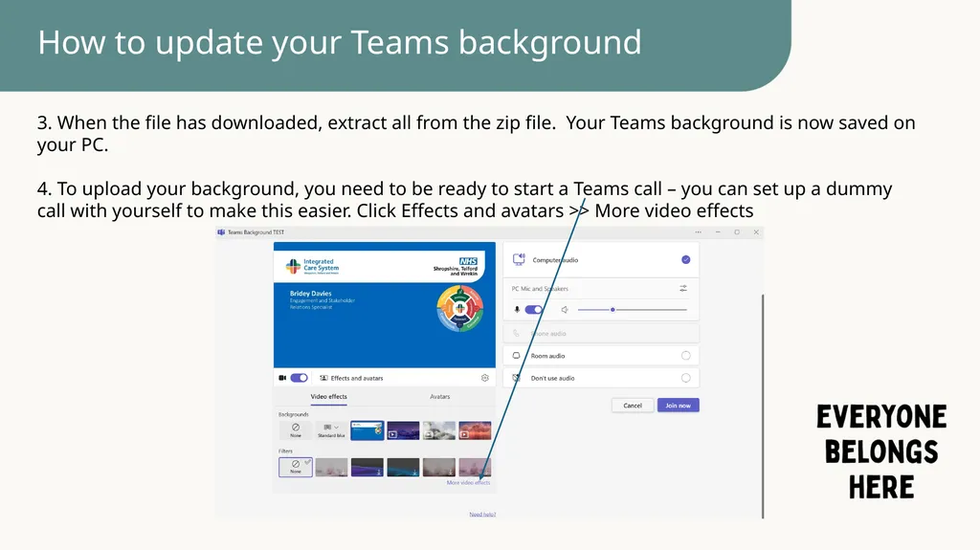Click the speaker volume icon
980x550 pixels.
click(565, 309)
